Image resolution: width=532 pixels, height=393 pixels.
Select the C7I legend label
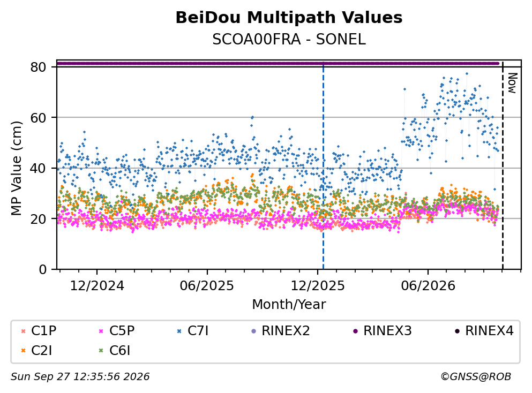(198, 330)
